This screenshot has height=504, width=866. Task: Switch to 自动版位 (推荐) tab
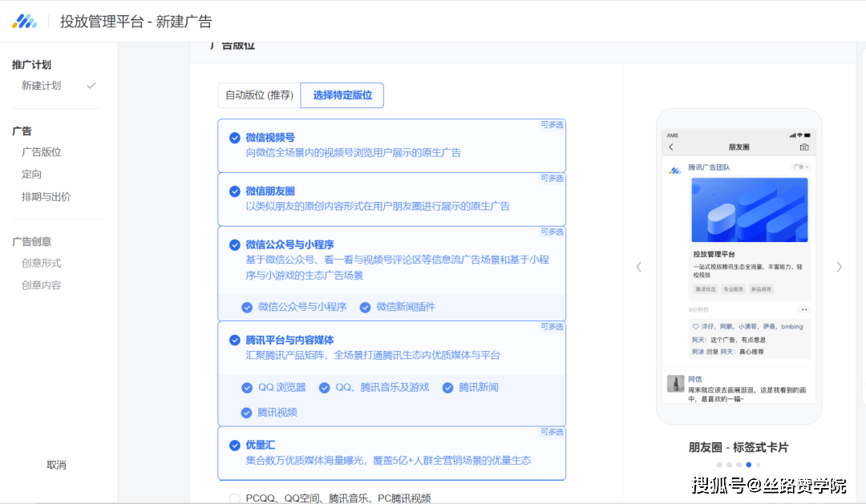tap(259, 95)
